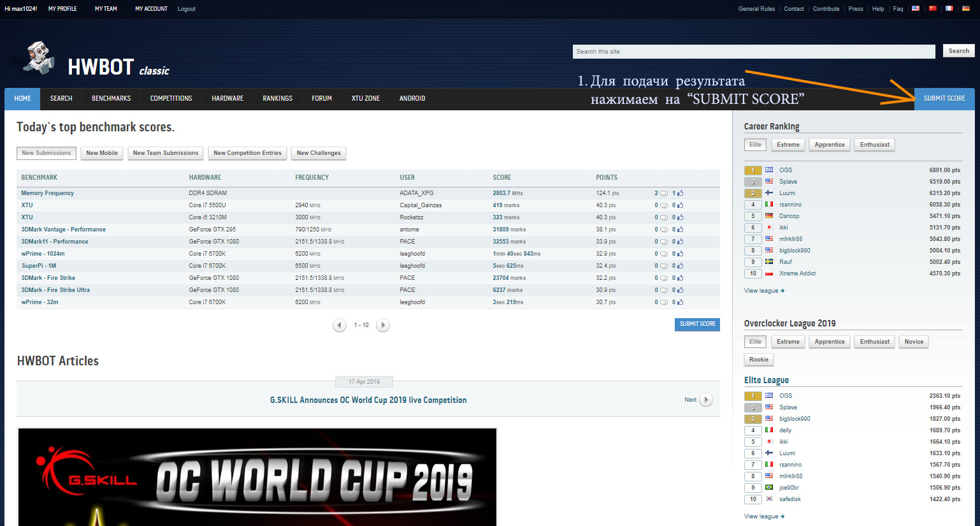Select the New Submissions tab
This screenshot has width=980, height=526.
tap(47, 153)
